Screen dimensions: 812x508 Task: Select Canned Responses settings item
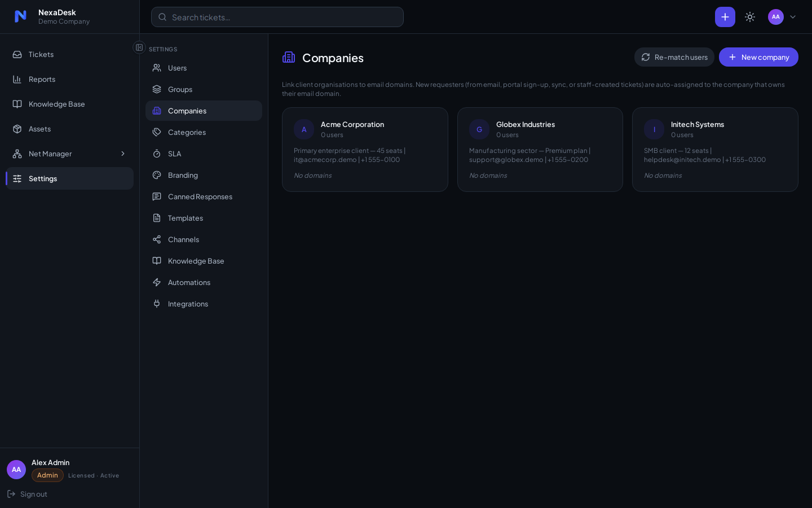tap(204, 196)
